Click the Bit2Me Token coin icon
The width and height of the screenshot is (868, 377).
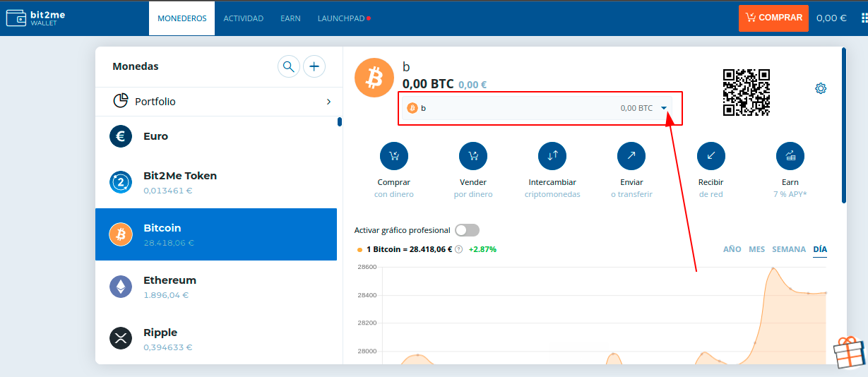[x=121, y=182]
